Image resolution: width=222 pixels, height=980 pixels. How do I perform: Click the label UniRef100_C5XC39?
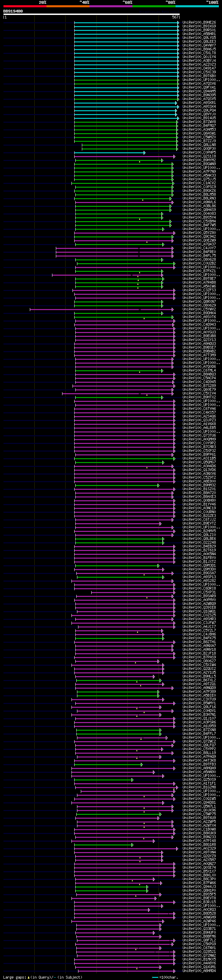point(199,72)
